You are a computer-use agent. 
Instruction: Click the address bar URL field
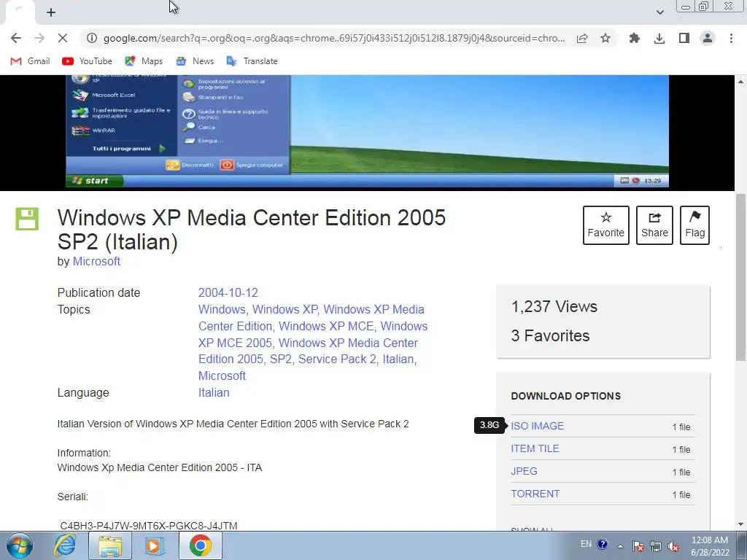pyautogui.click(x=333, y=38)
